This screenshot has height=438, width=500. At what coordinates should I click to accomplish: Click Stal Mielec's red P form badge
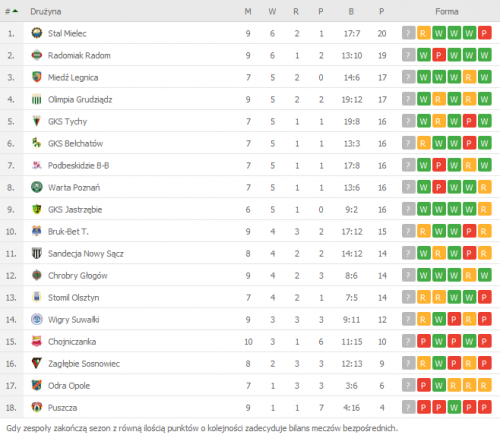pos(484,33)
